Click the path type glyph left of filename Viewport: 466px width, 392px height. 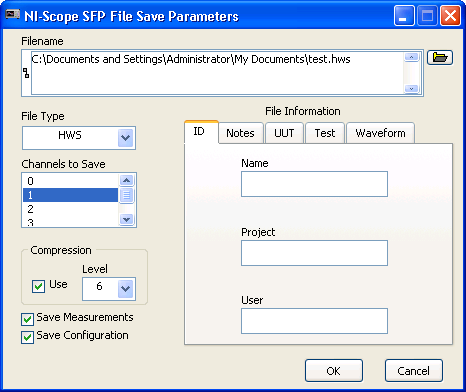click(x=26, y=73)
